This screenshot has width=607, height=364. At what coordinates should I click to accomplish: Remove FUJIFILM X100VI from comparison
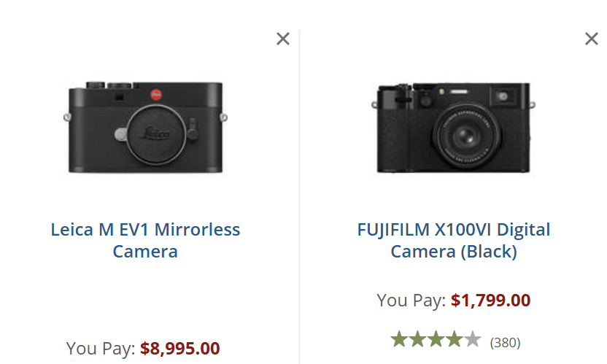point(592,39)
